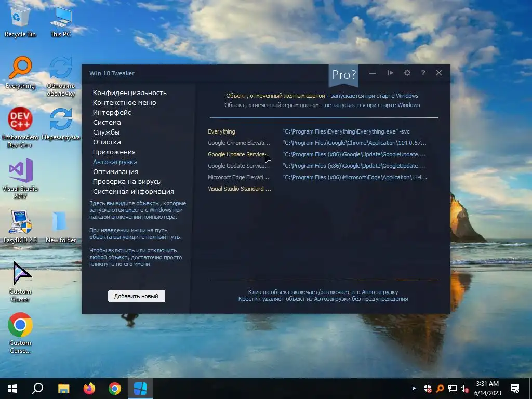Select the Visual Studio 2017 desktop icon

click(x=20, y=179)
